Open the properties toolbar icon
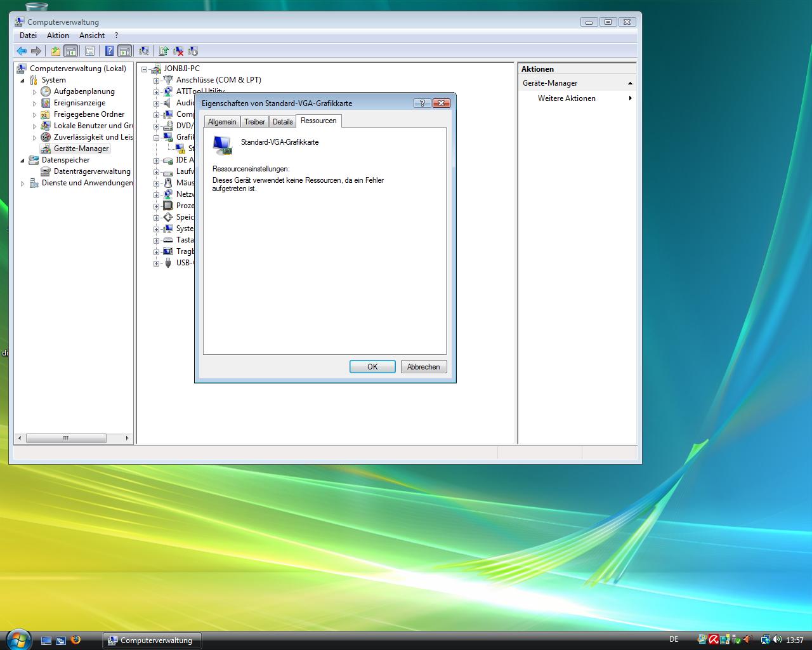The width and height of the screenshot is (812, 650). click(89, 51)
